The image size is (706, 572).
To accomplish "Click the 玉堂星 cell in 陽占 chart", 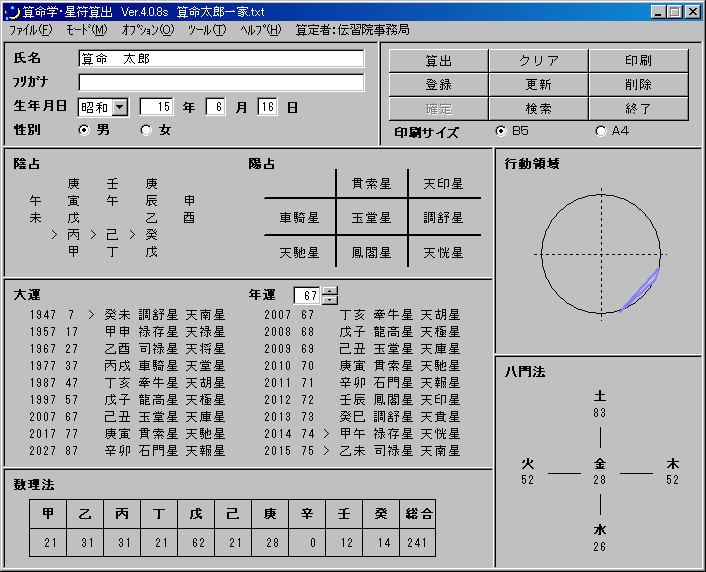I will point(371,218).
